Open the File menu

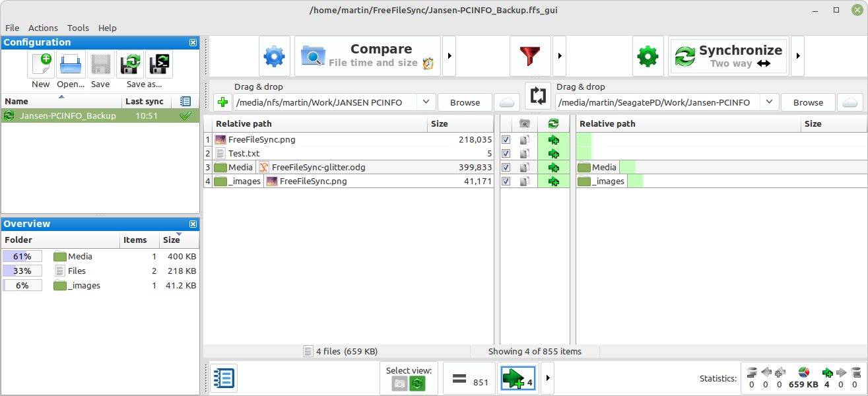pyautogui.click(x=13, y=28)
